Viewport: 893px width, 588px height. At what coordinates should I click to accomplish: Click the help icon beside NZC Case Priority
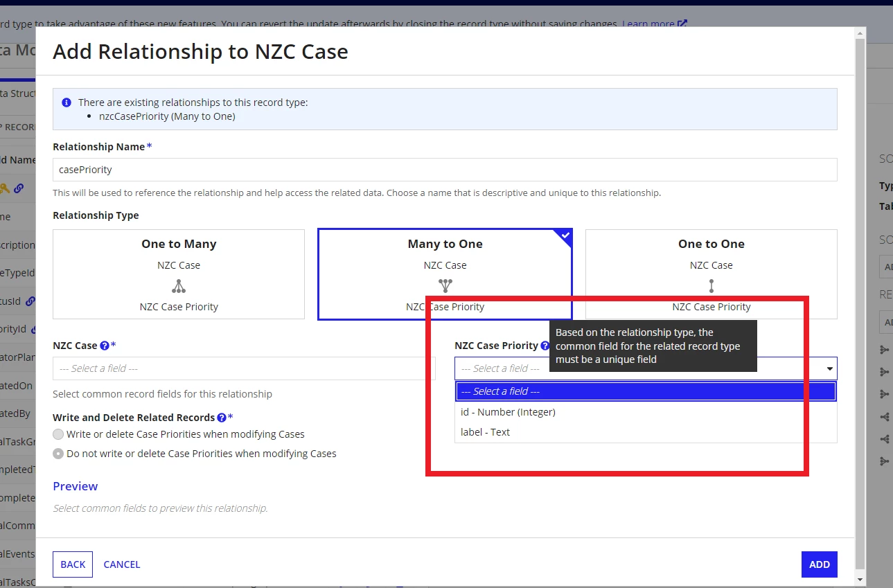545,346
